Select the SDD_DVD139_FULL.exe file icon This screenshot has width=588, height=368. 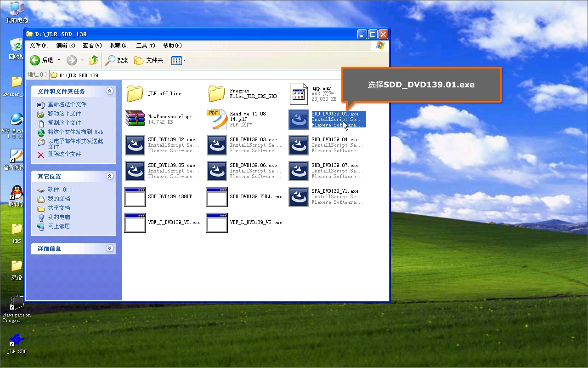tap(217, 197)
